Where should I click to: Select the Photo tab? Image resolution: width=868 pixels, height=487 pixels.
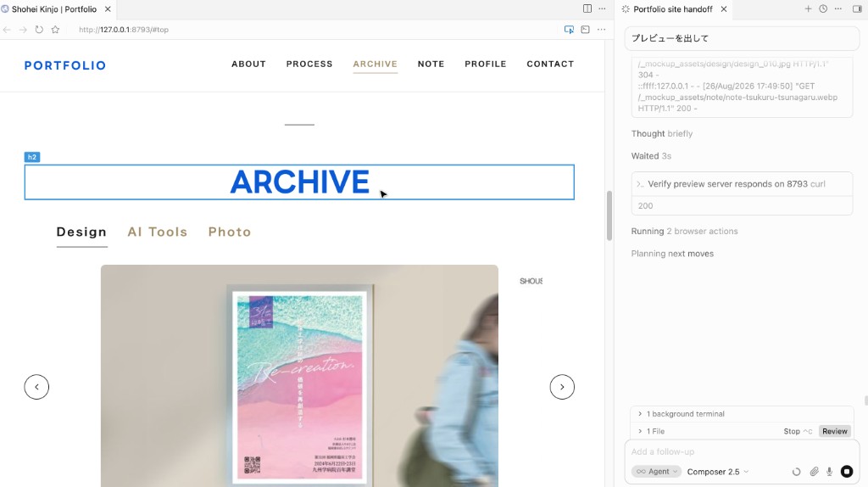click(x=230, y=232)
